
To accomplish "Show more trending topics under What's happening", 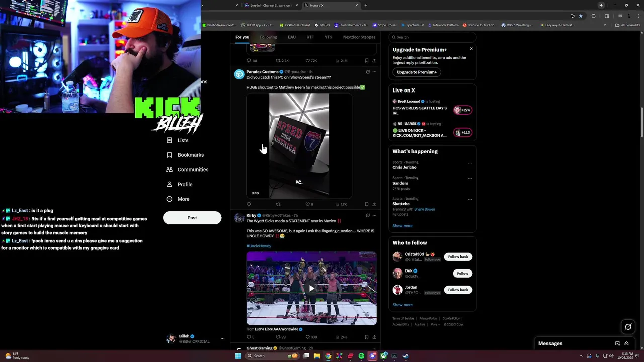I will click(403, 226).
